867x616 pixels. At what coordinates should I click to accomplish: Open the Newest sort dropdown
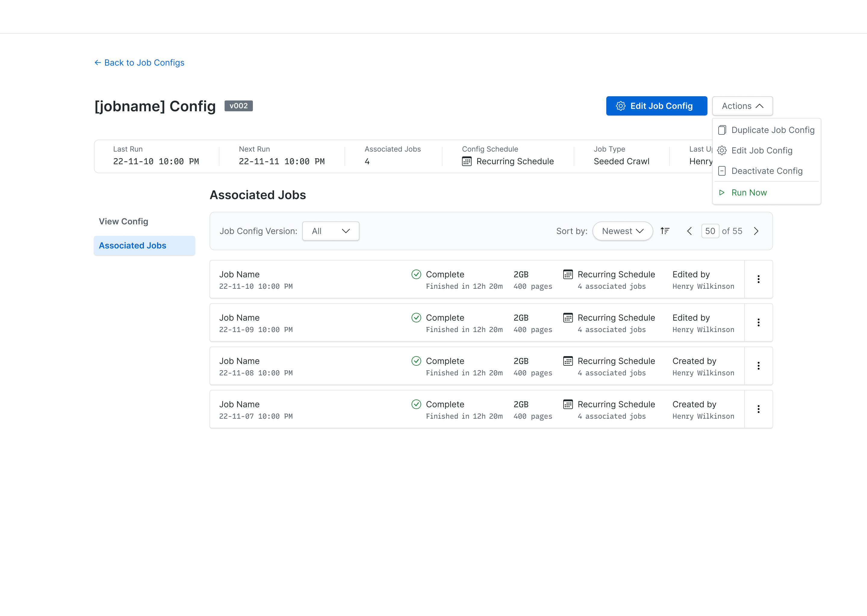(x=622, y=231)
